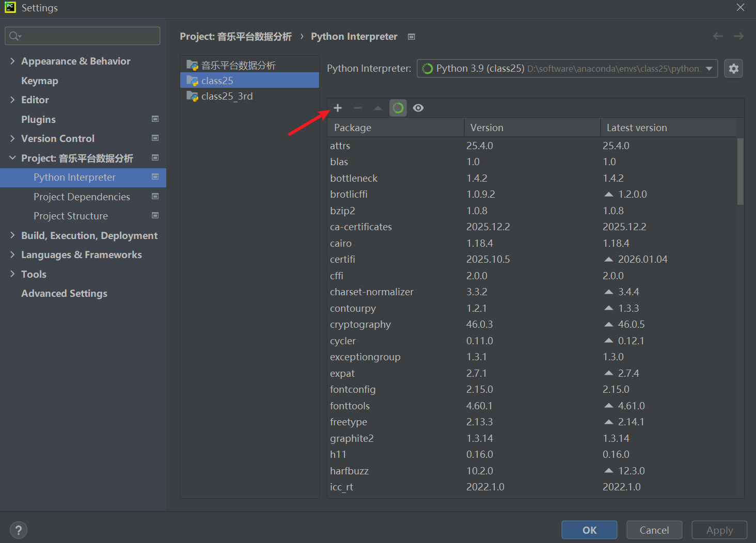Screen dimensions: 756x543
Task: Click Latest version column header
Action: coord(669,127)
